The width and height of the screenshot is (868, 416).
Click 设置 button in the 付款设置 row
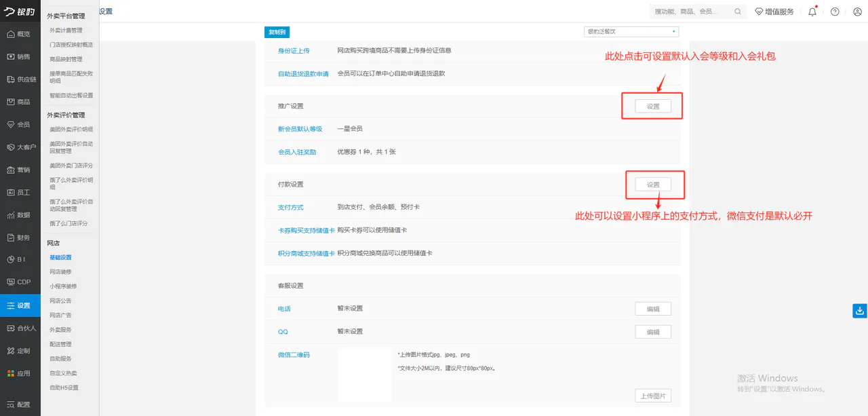pos(653,185)
